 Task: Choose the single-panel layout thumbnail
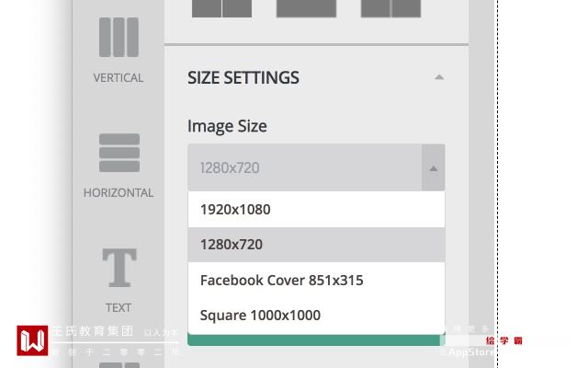(x=306, y=8)
